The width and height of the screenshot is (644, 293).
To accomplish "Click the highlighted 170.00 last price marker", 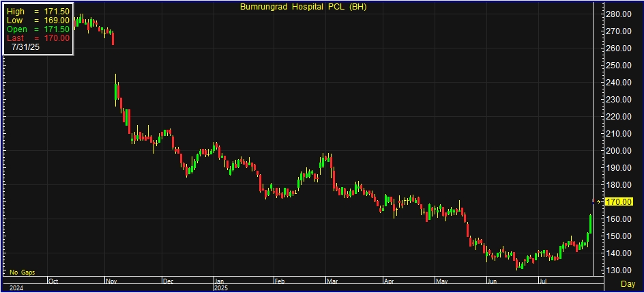I will click(x=618, y=201).
